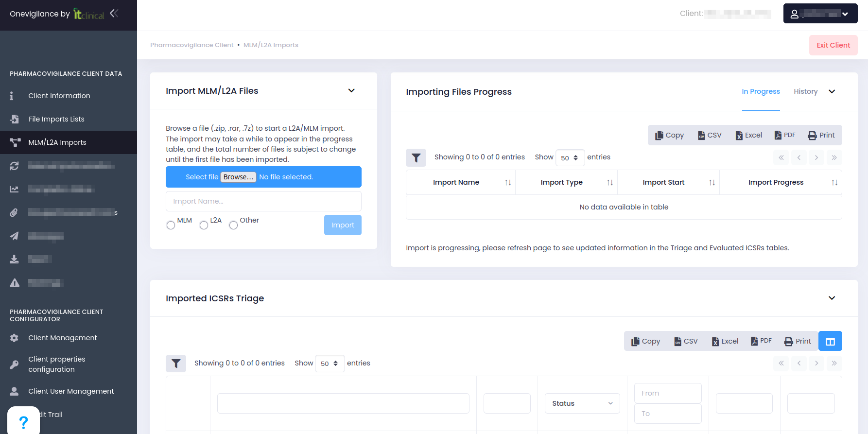Open the user account dropdown menu

point(820,14)
